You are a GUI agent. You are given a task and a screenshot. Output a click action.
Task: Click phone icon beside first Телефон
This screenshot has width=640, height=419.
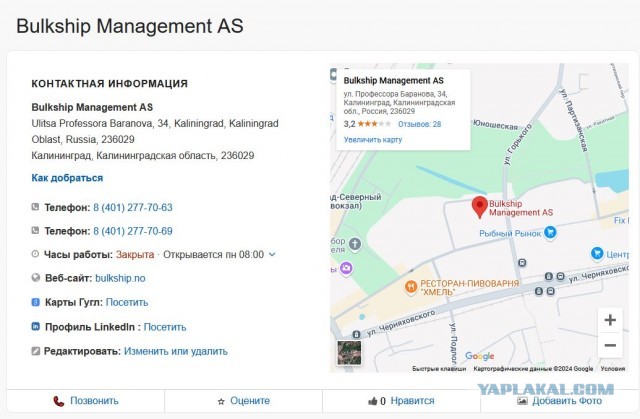[x=36, y=207]
